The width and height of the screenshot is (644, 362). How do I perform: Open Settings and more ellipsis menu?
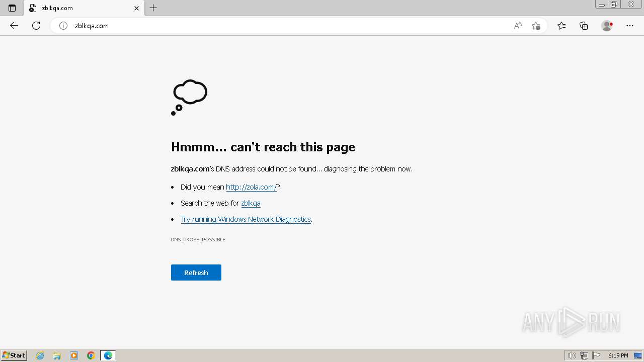coord(630,26)
